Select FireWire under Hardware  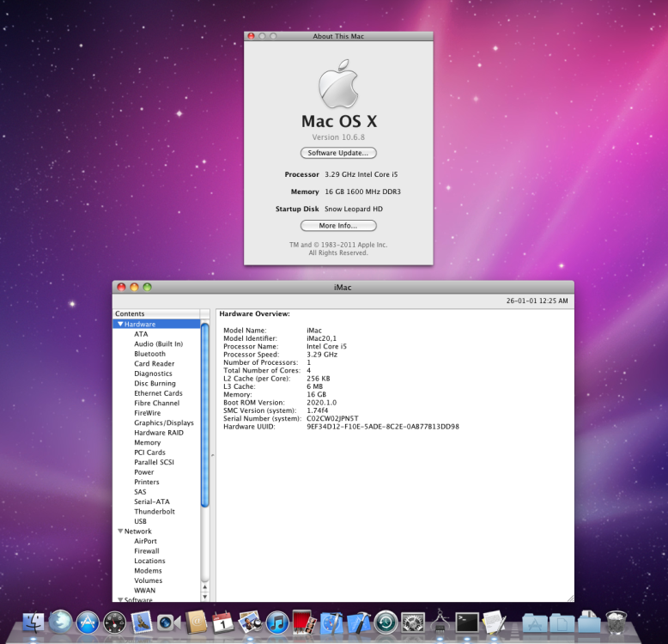click(148, 413)
